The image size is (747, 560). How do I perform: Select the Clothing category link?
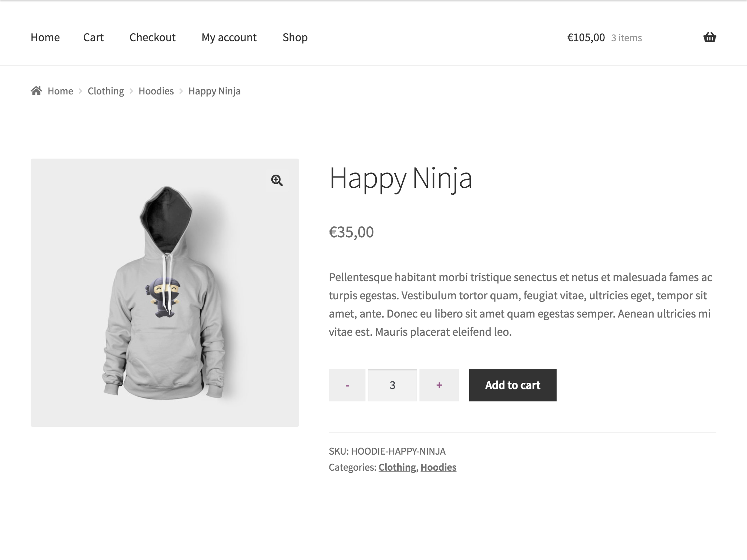click(x=397, y=467)
